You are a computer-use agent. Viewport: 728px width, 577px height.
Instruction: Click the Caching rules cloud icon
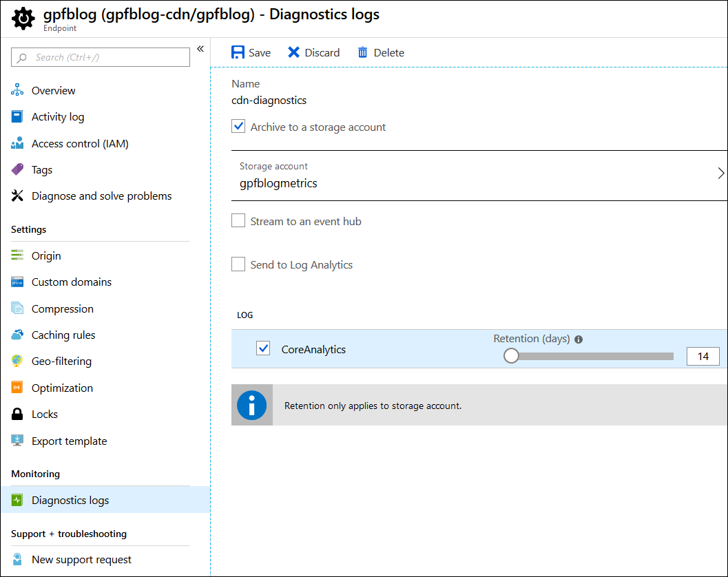18,335
